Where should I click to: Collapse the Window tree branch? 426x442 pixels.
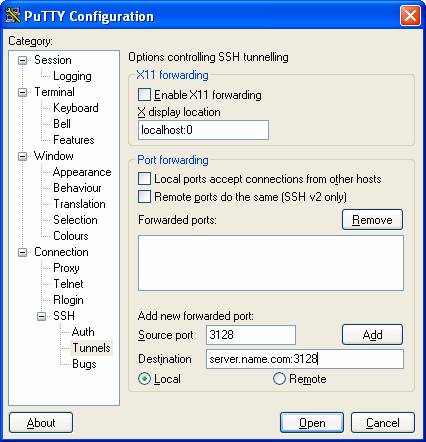[x=22, y=156]
